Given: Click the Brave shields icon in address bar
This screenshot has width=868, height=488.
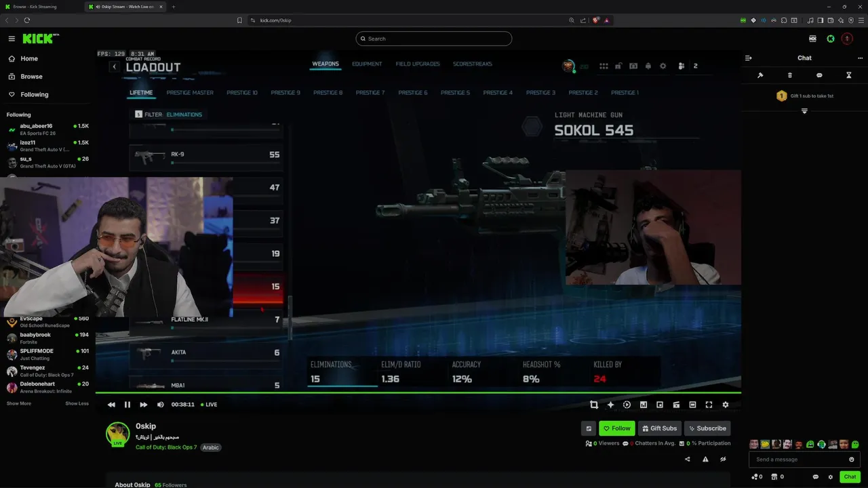Looking at the screenshot, I should (596, 20).
